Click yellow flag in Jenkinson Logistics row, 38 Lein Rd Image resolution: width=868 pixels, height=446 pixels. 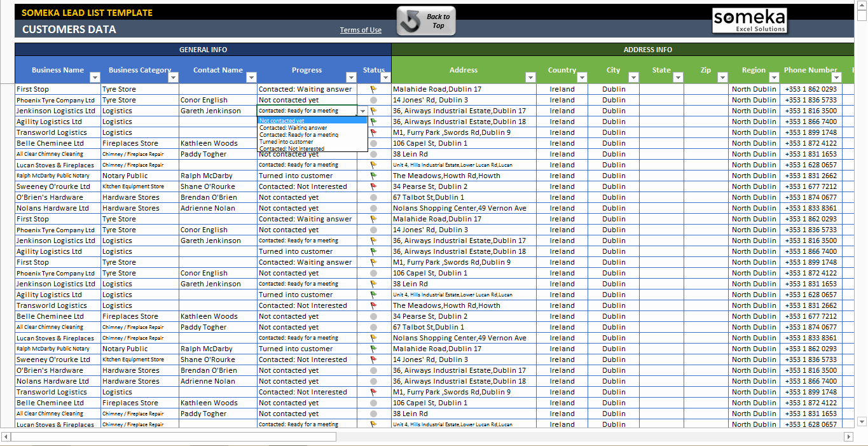[x=374, y=284]
